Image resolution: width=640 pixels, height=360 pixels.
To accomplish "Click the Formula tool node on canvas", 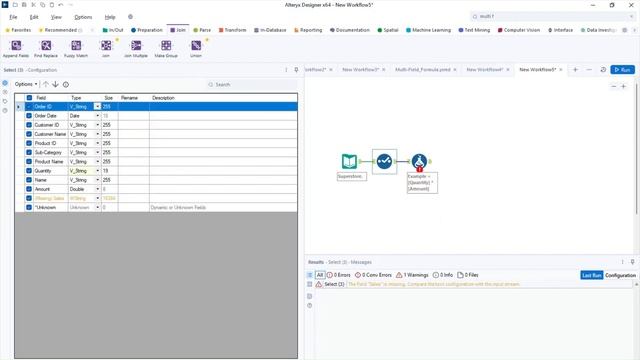I will coord(419,162).
